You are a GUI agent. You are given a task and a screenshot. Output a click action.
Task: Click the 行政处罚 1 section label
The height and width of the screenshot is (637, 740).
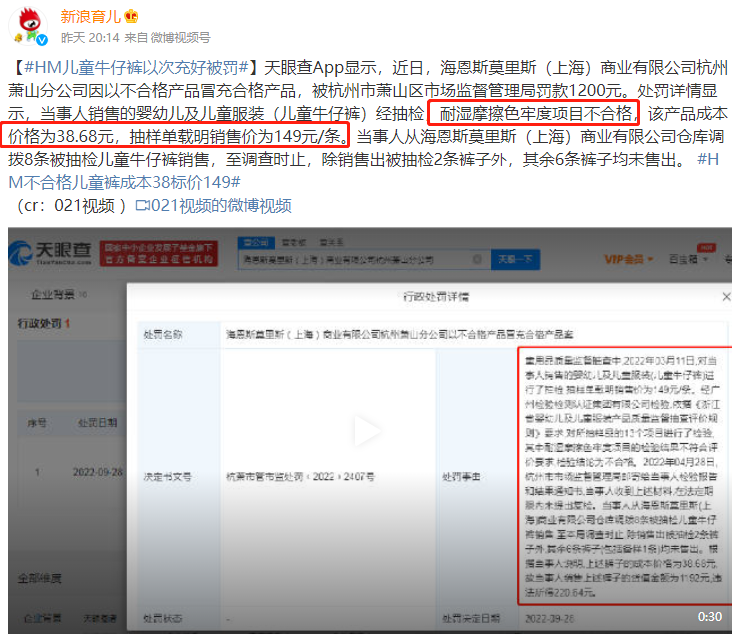point(43,324)
